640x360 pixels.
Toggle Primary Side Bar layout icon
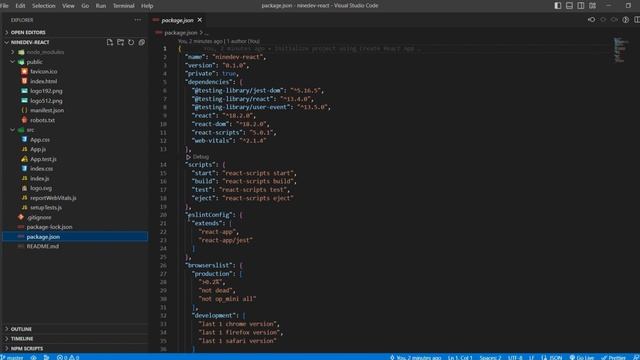558,6
